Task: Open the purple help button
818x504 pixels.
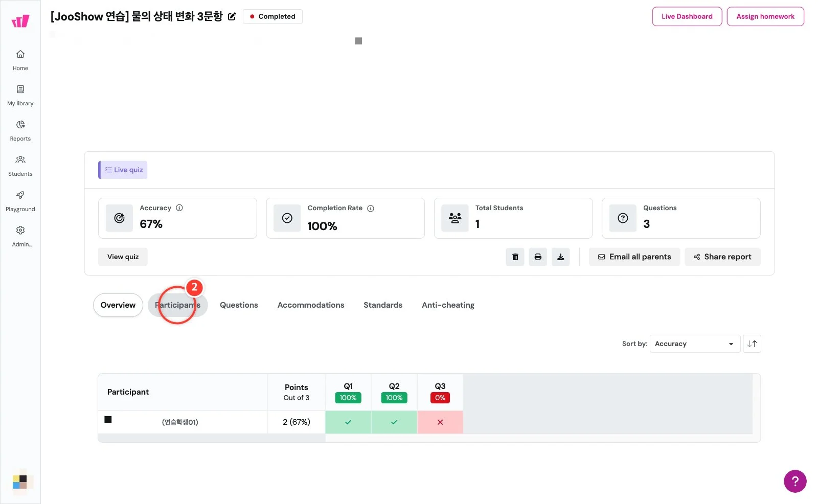Action: 795,481
